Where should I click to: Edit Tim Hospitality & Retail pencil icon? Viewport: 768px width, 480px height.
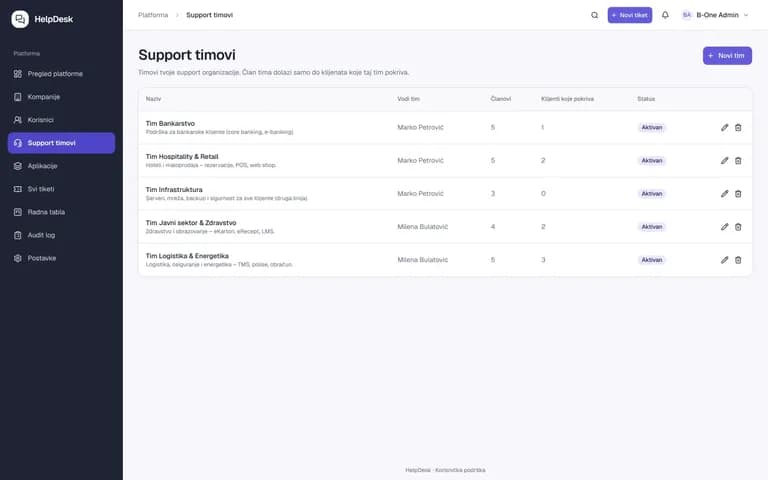(x=724, y=161)
